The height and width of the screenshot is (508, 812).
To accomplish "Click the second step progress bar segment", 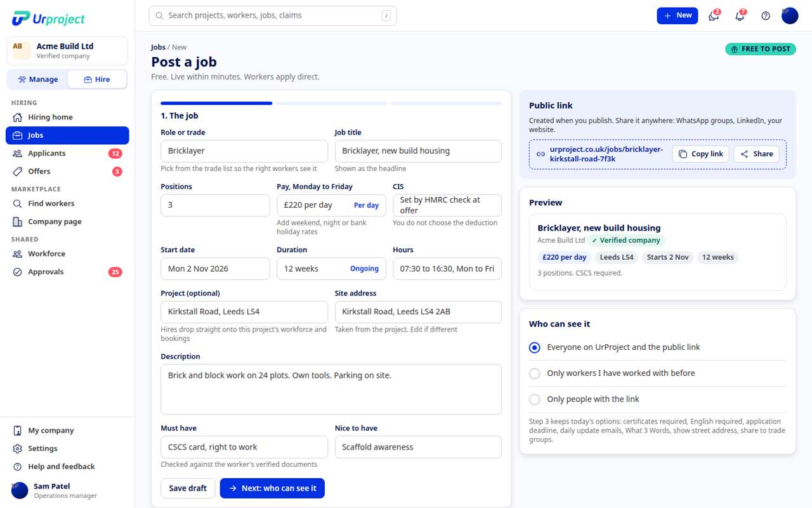I will pyautogui.click(x=331, y=103).
